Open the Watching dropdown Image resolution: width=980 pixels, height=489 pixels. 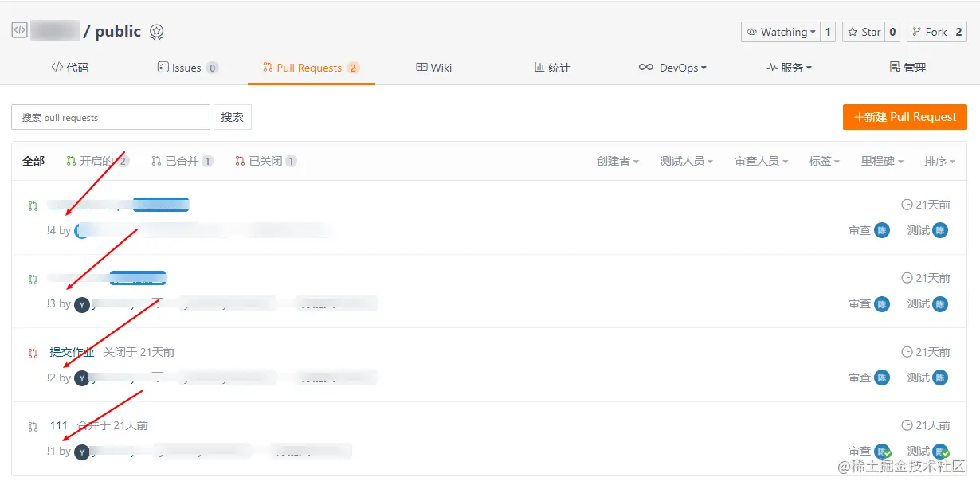tap(780, 32)
